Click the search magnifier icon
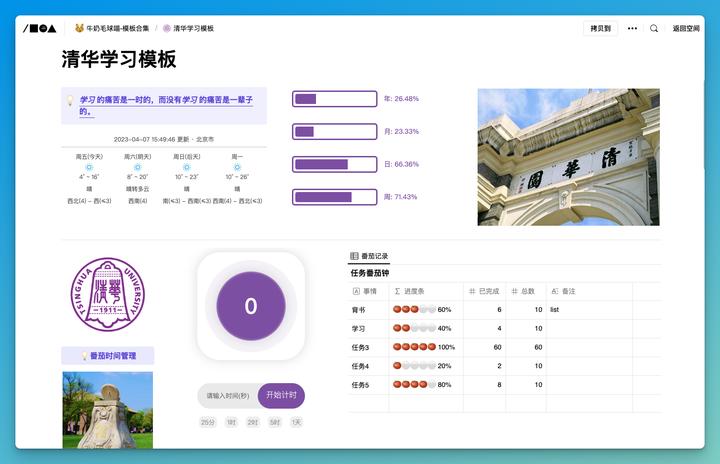 (x=654, y=28)
